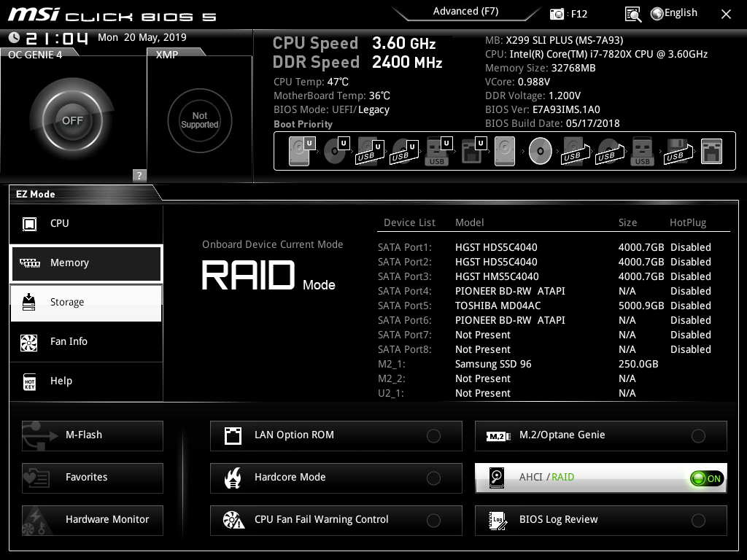Click the Size column header

pos(627,222)
